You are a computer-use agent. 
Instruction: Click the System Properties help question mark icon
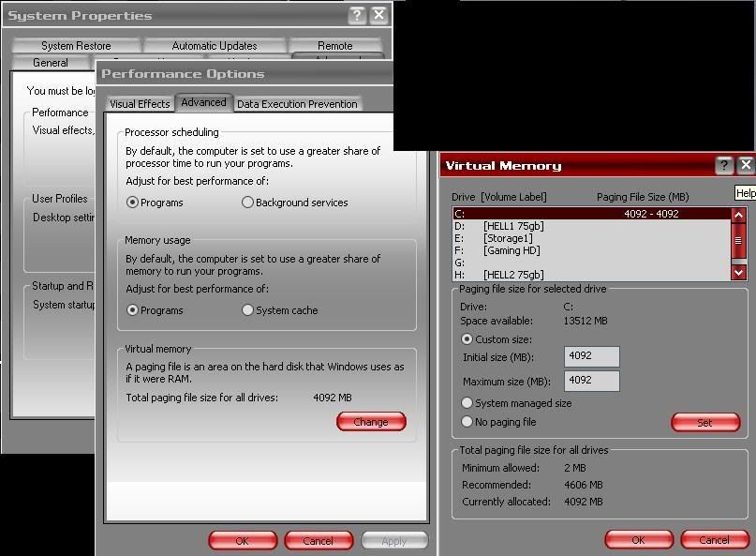357,15
